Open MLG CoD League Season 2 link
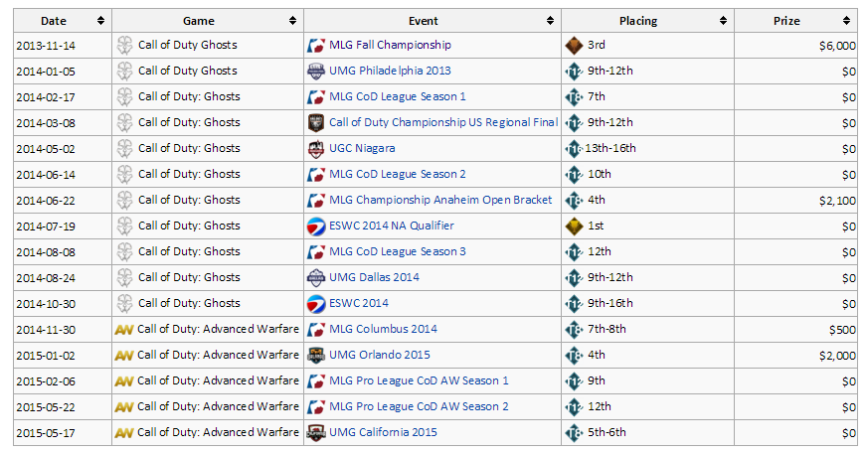The image size is (868, 454). point(398,174)
